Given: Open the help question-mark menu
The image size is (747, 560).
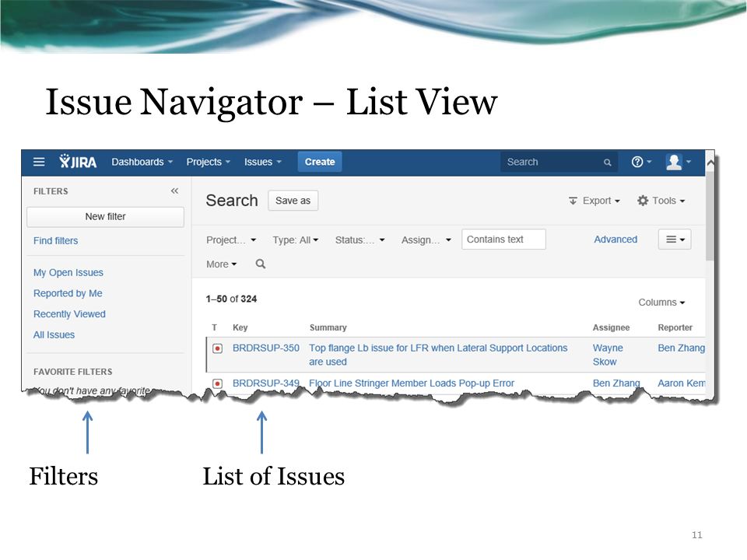Looking at the screenshot, I should (x=641, y=162).
